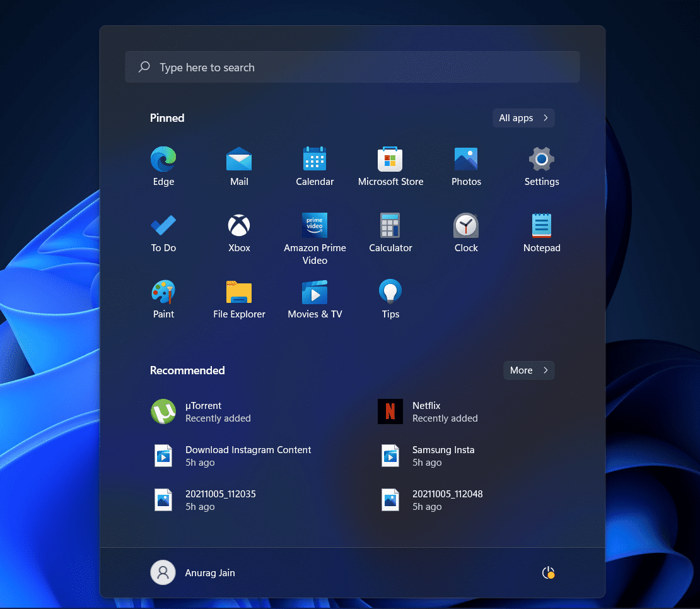Click the power button

548,573
